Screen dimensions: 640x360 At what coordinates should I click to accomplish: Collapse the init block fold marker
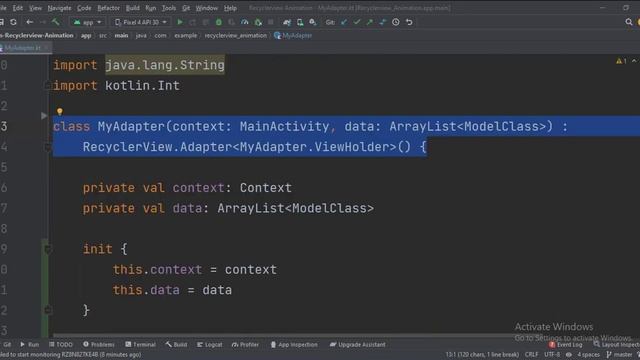pos(47,249)
